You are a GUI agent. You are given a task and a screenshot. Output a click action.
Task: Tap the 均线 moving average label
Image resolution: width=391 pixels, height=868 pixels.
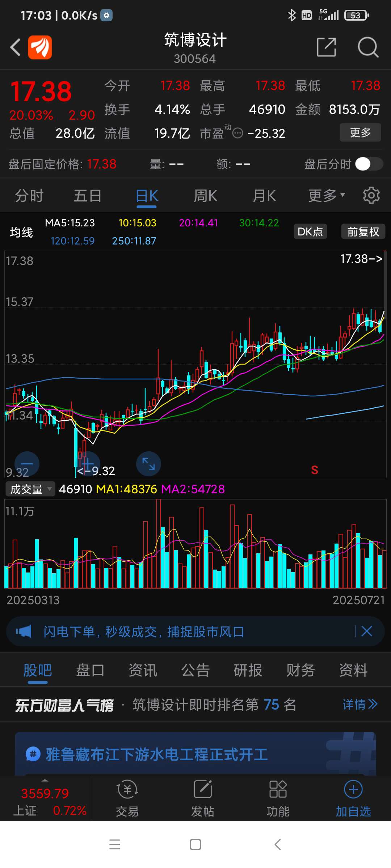point(21,232)
